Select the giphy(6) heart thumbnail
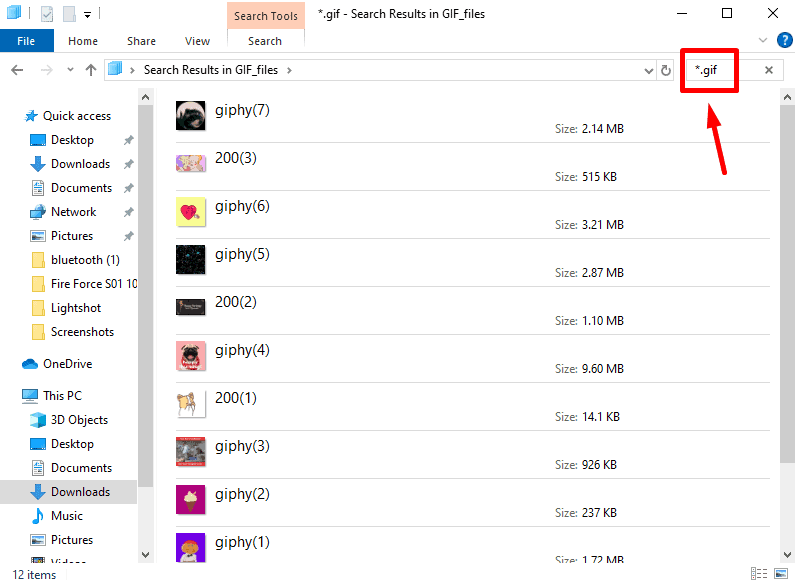The image size is (795, 585). tap(191, 211)
